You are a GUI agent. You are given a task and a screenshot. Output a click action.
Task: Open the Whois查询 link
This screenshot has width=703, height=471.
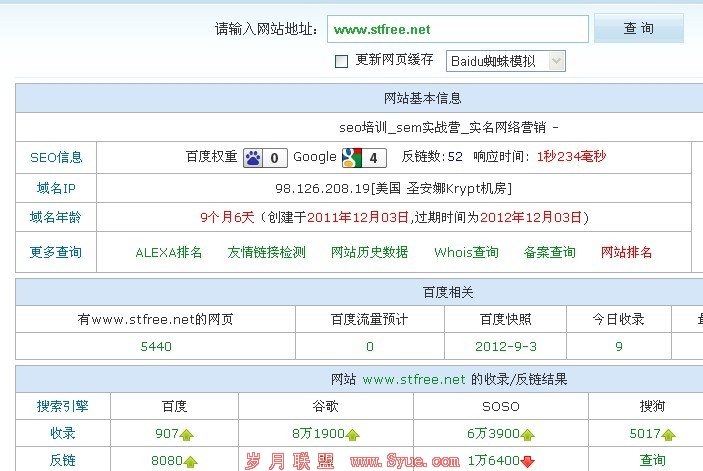tap(466, 252)
